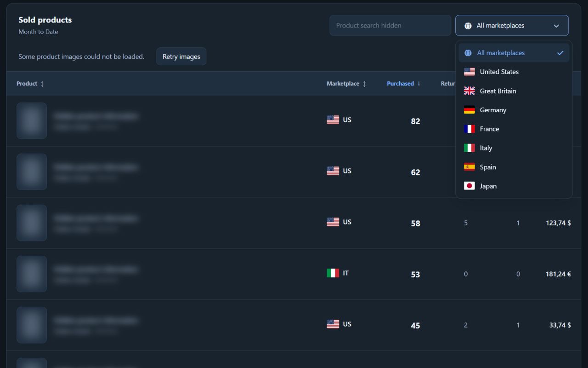This screenshot has height=368, width=588.
Task: Choose Germany from the list
Action: (x=514, y=110)
